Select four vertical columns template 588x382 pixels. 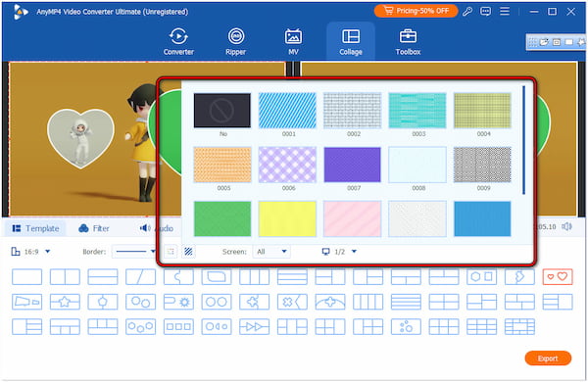point(367,302)
